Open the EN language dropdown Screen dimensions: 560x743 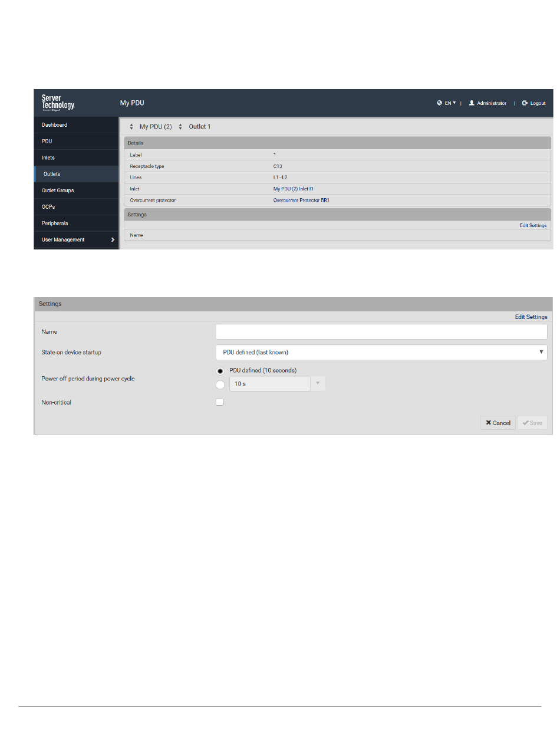point(450,103)
